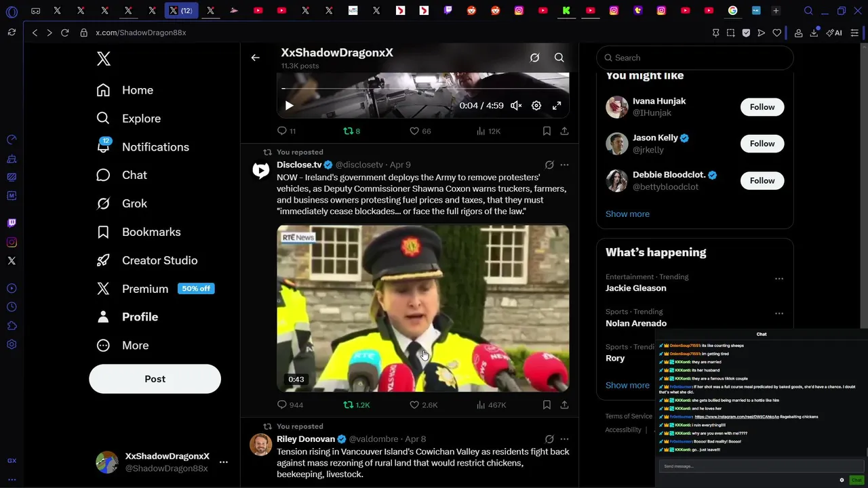Open more options for Jackie Gleason trend

tap(779, 279)
